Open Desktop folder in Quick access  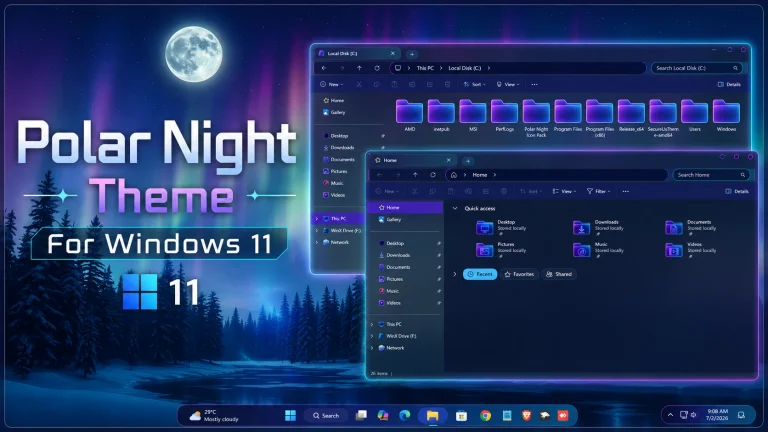click(x=501, y=227)
